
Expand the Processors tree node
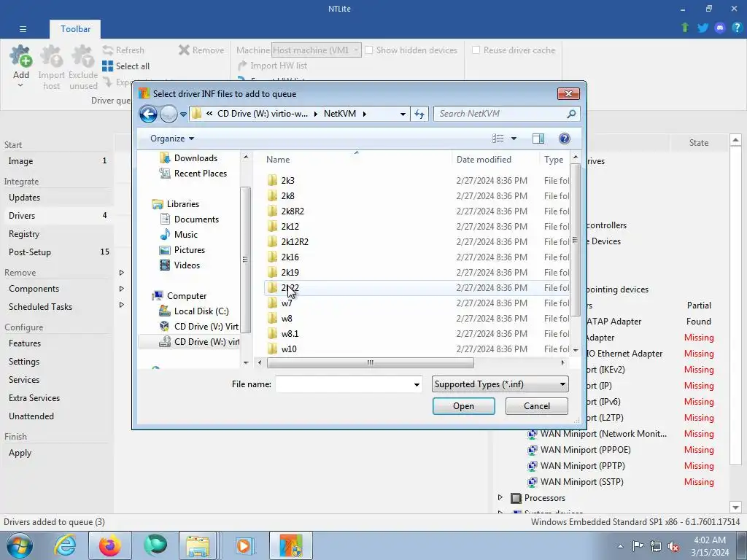pyautogui.click(x=500, y=497)
